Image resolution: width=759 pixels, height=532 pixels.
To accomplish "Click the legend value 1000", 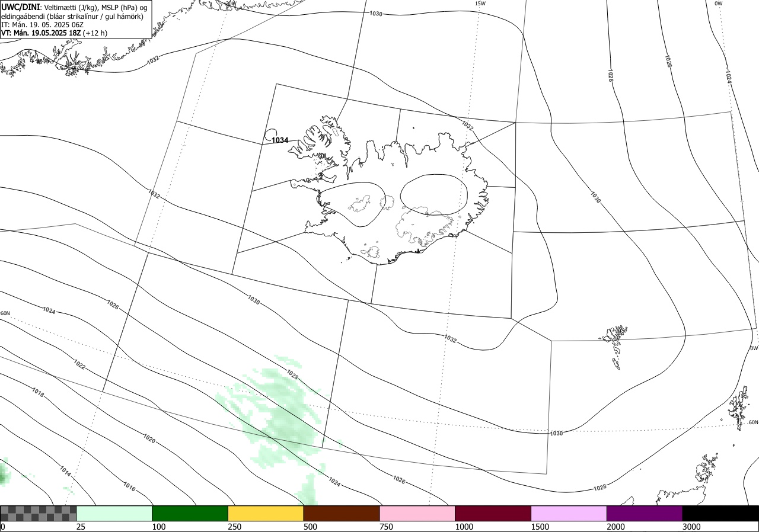I will point(464,527).
